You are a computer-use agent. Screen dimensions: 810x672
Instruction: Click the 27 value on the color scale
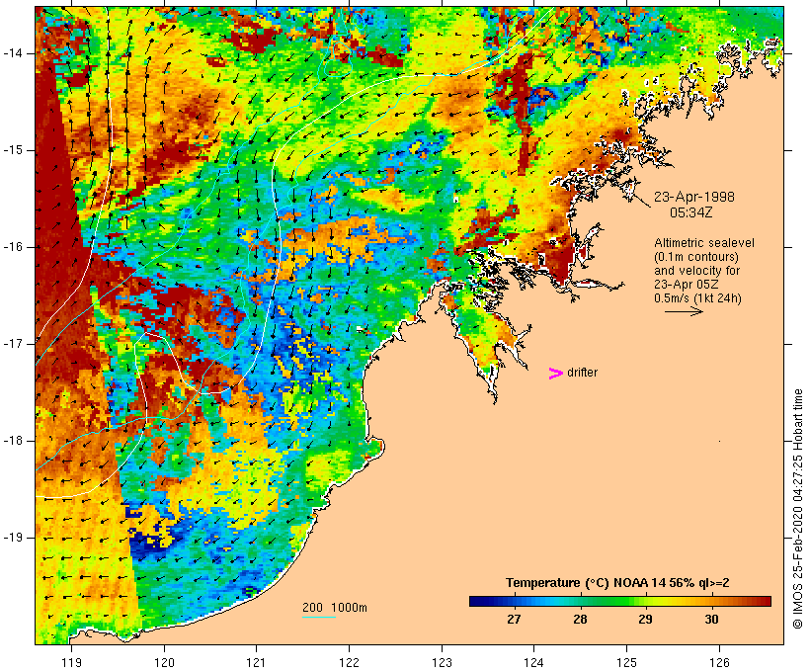pos(514,620)
